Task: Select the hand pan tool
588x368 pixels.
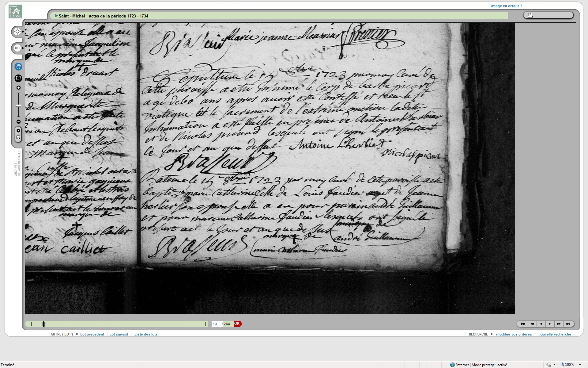Action: (x=18, y=67)
